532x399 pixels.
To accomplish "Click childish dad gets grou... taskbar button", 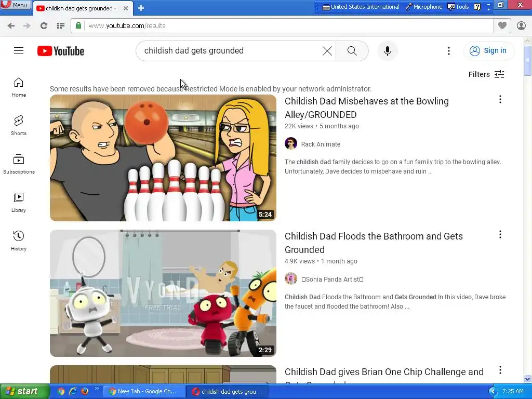I will pos(228,392).
